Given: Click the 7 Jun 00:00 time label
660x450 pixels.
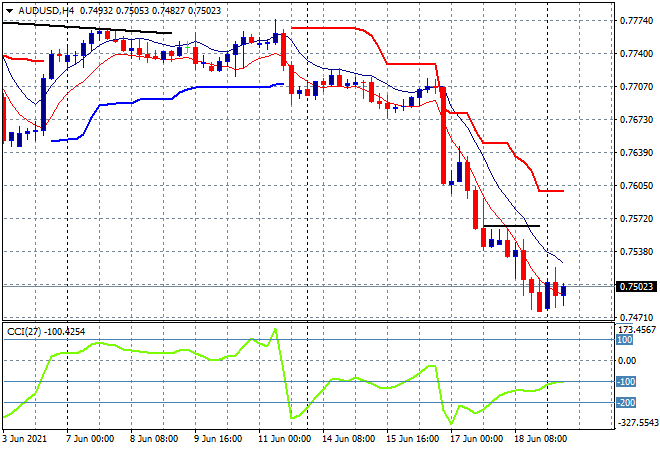Looking at the screenshot, I should 90,439.
